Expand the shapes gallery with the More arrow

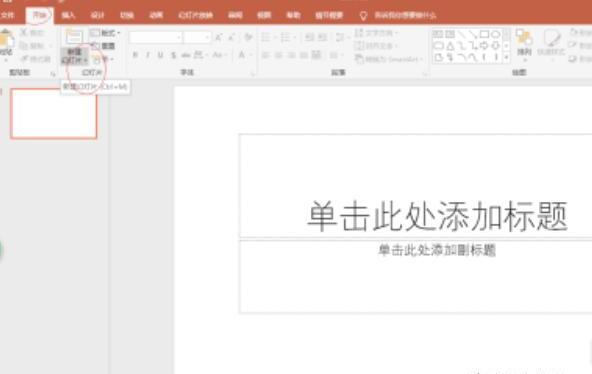(506, 57)
